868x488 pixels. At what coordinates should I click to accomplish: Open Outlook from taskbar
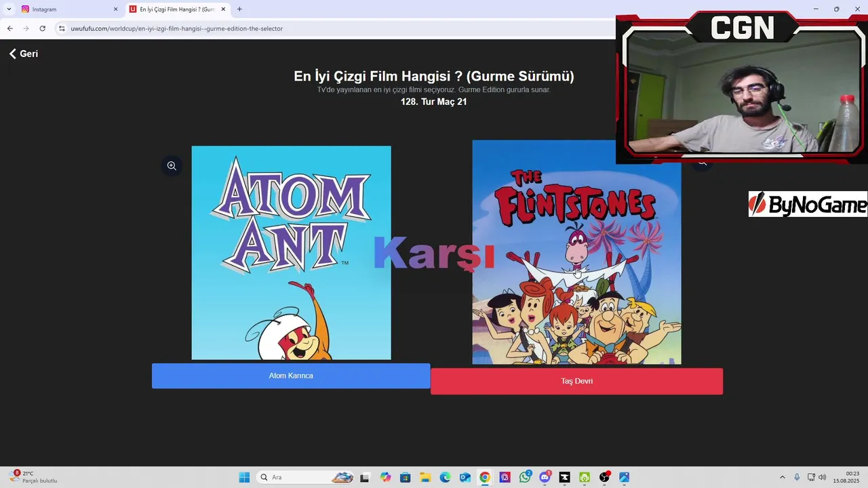click(465, 477)
